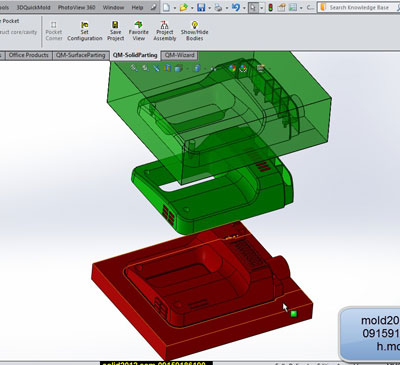This screenshot has width=400, height=365.
Task: Click the Project Assembly tool
Action: pyautogui.click(x=165, y=31)
